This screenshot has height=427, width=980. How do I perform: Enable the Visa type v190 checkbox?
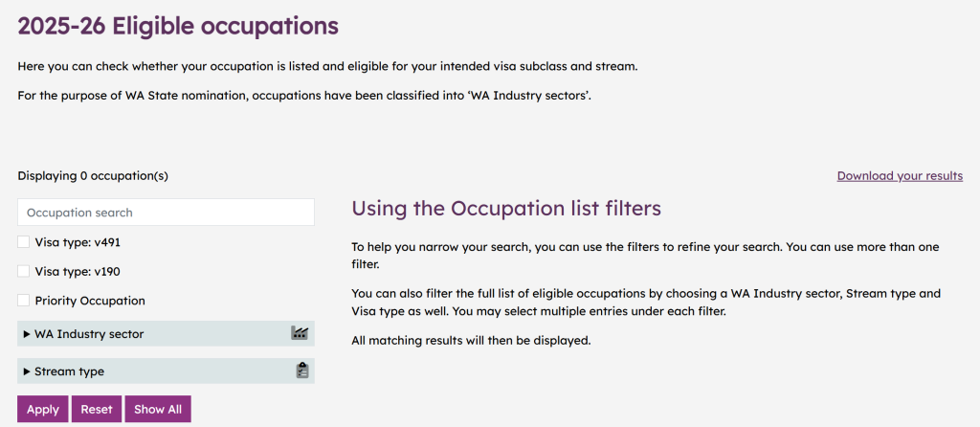24,271
